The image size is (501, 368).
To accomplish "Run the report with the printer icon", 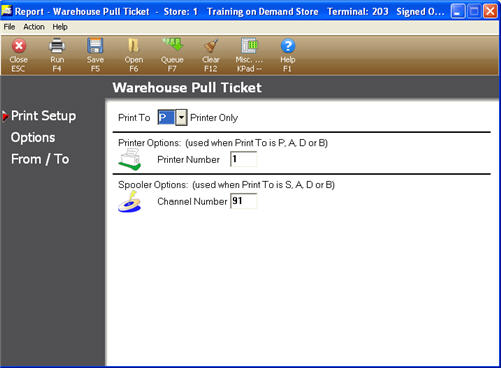I will (x=57, y=55).
